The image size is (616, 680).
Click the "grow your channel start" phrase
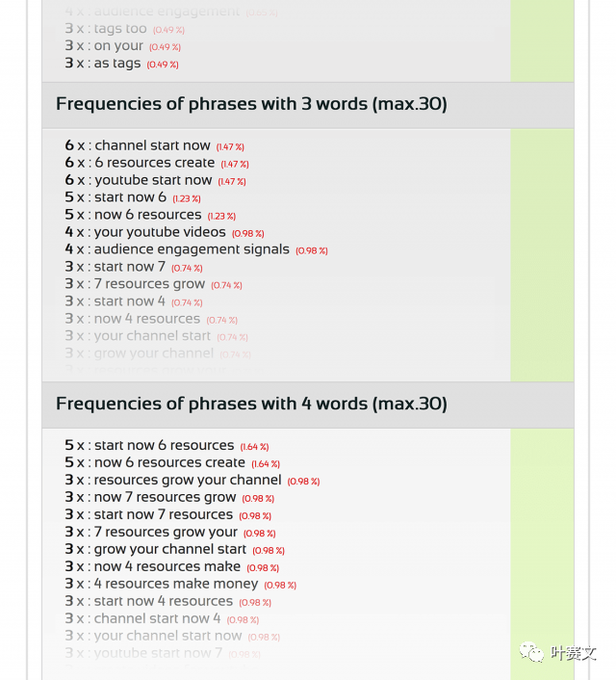coord(170,550)
